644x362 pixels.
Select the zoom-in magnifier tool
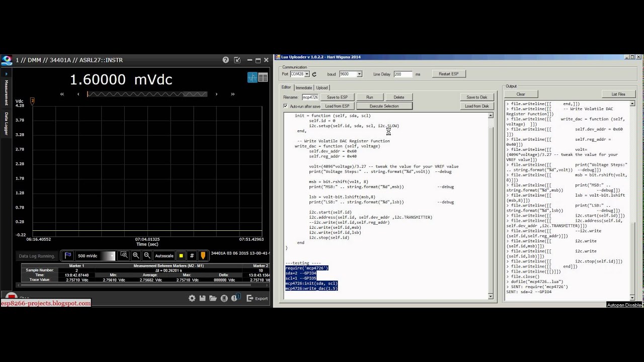(x=136, y=256)
